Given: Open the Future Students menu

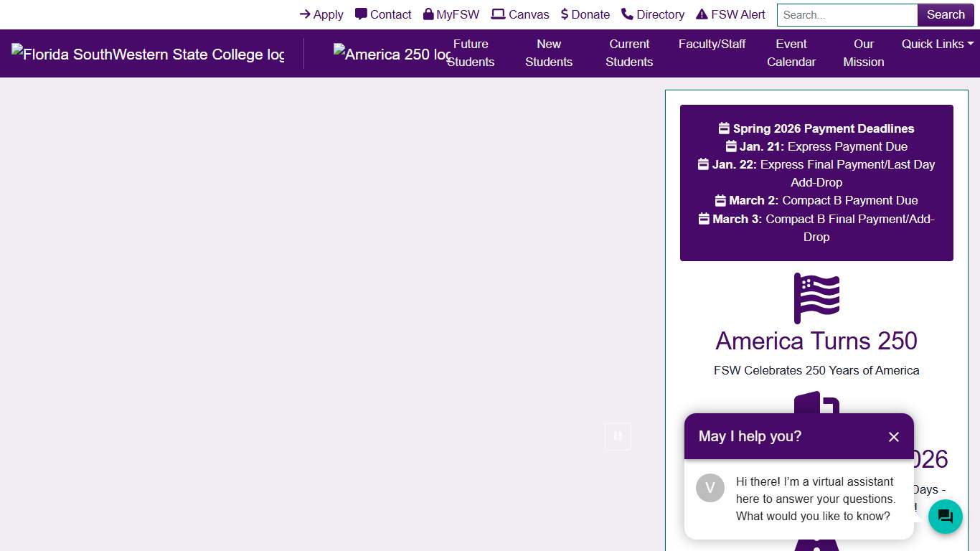Looking at the screenshot, I should tap(471, 53).
